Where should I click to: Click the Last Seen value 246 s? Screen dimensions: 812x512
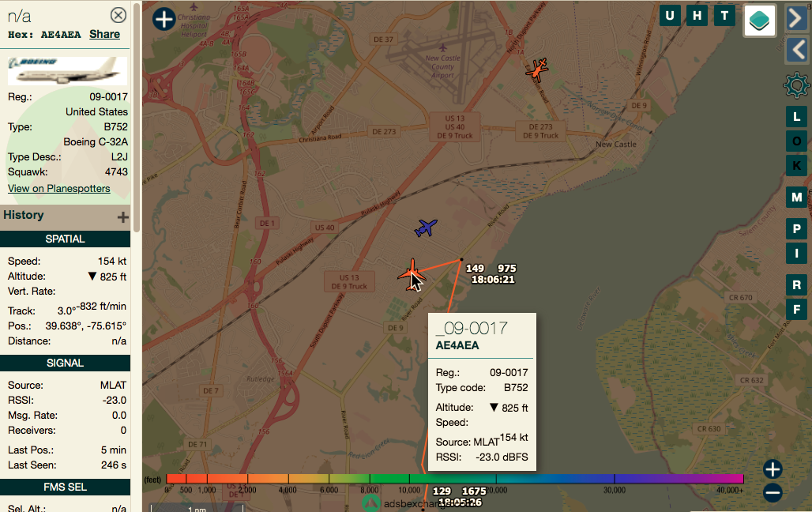[114, 465]
